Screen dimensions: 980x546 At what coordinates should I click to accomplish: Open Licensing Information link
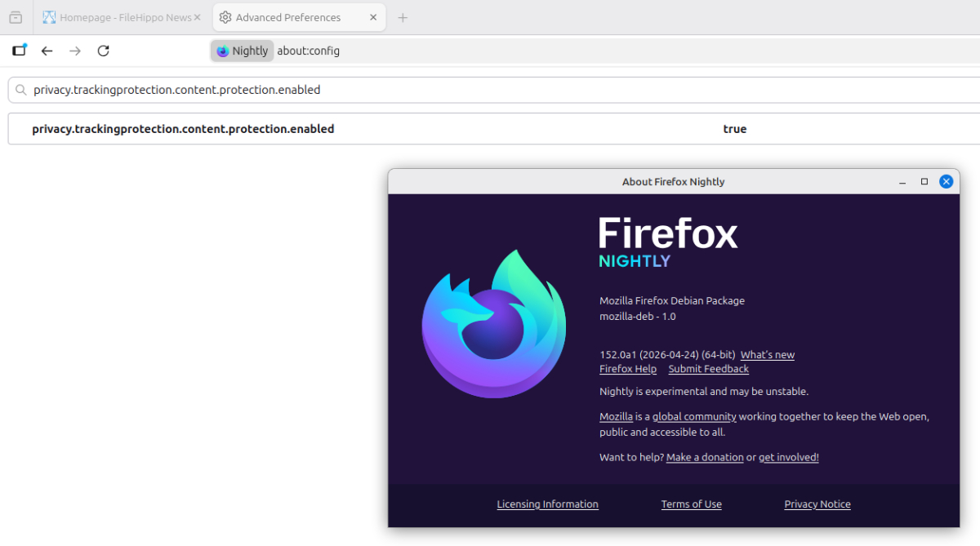click(x=547, y=504)
